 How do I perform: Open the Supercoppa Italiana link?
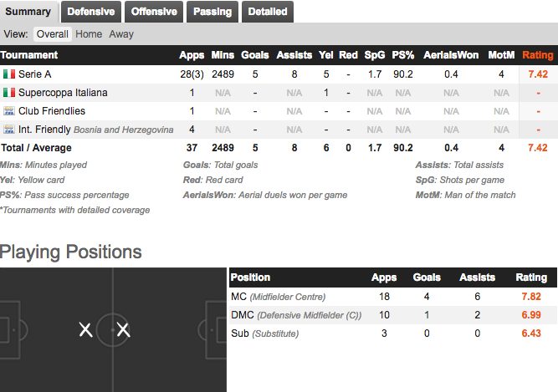point(63,93)
